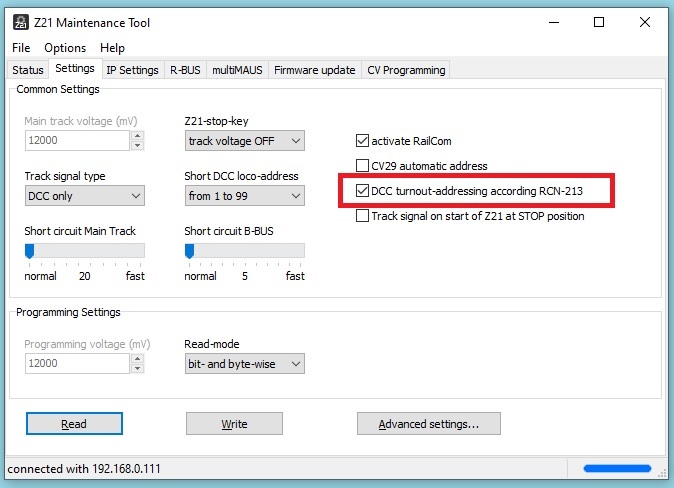The image size is (674, 488).
Task: Toggle DCC turnout-addressing according RCN-213
Action: [x=363, y=190]
